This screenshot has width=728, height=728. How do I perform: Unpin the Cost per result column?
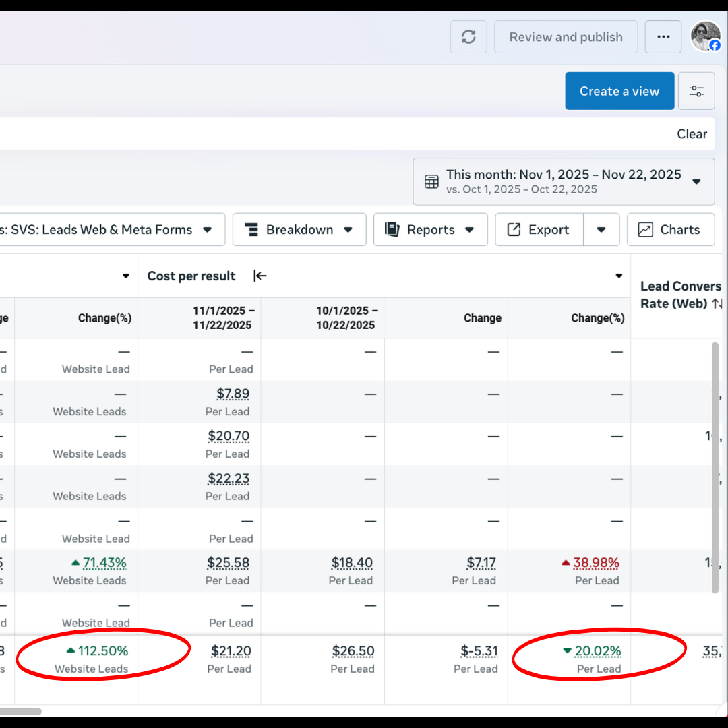(260, 276)
